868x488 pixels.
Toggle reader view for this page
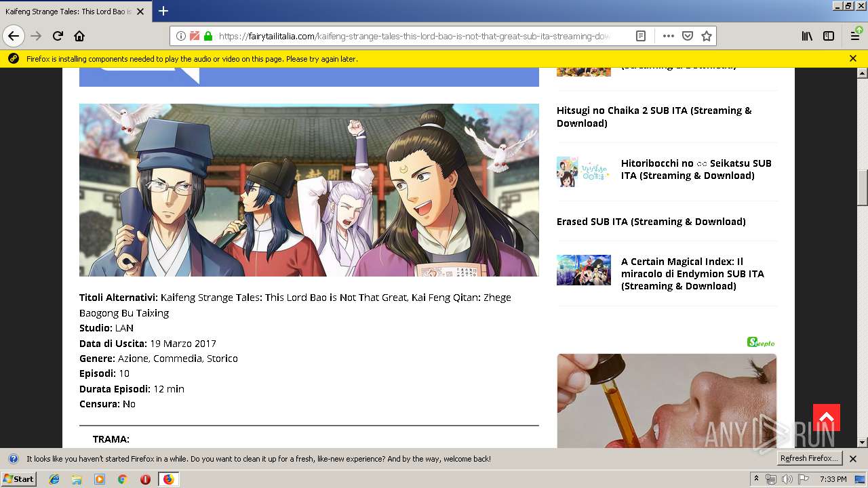coord(640,36)
